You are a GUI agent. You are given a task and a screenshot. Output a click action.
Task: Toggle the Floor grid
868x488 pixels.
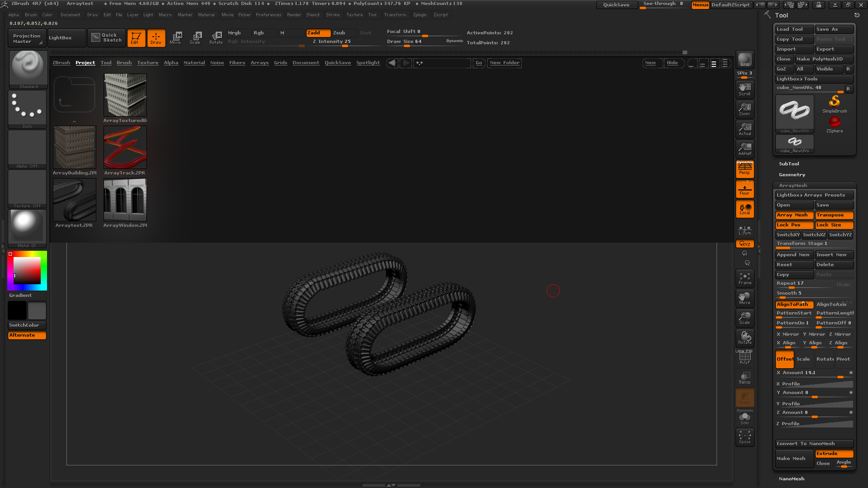pos(745,189)
